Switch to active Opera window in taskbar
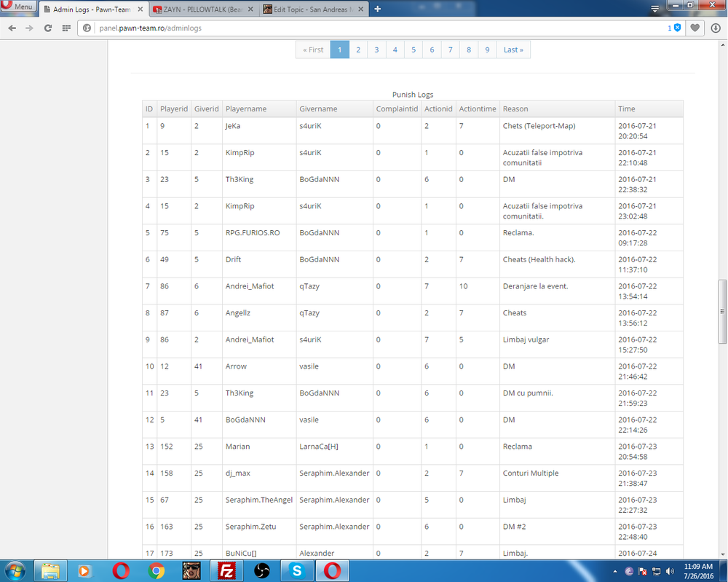Viewport: 728px width, 582px height. 333,570
